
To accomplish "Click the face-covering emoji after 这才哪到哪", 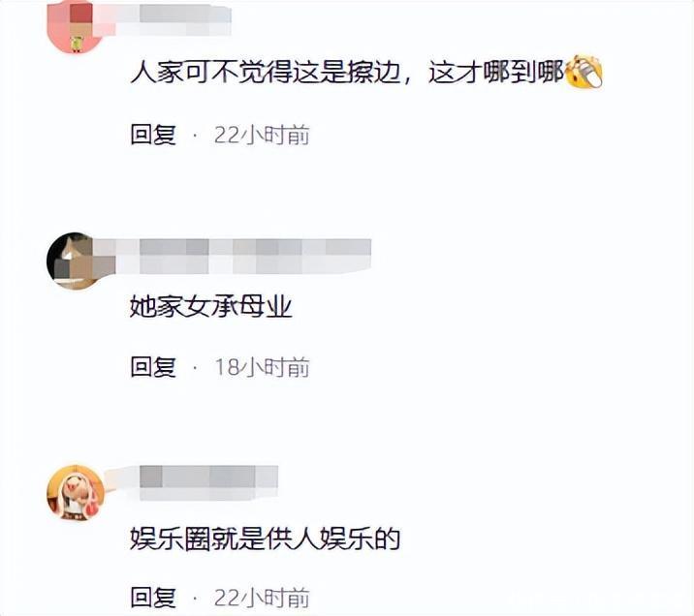I will (584, 72).
